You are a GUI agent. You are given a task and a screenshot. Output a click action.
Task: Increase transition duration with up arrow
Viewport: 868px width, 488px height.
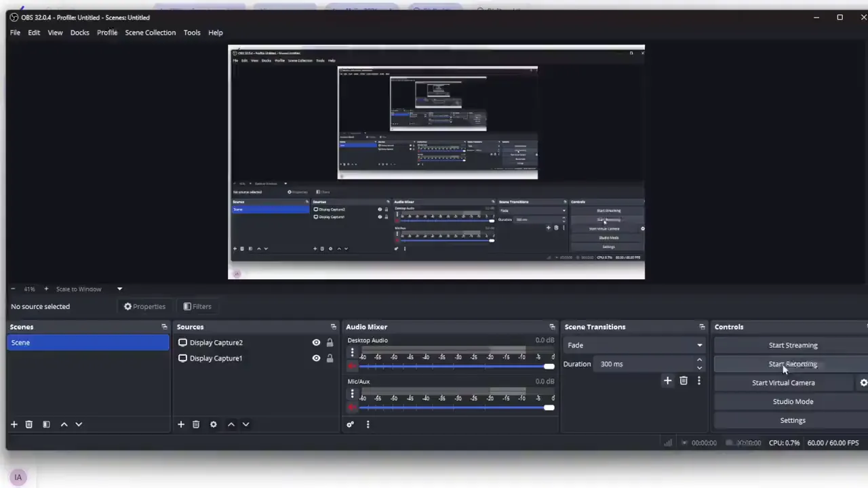point(699,360)
